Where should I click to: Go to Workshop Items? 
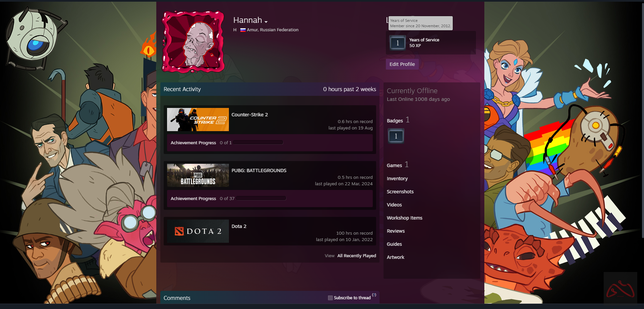pos(404,218)
